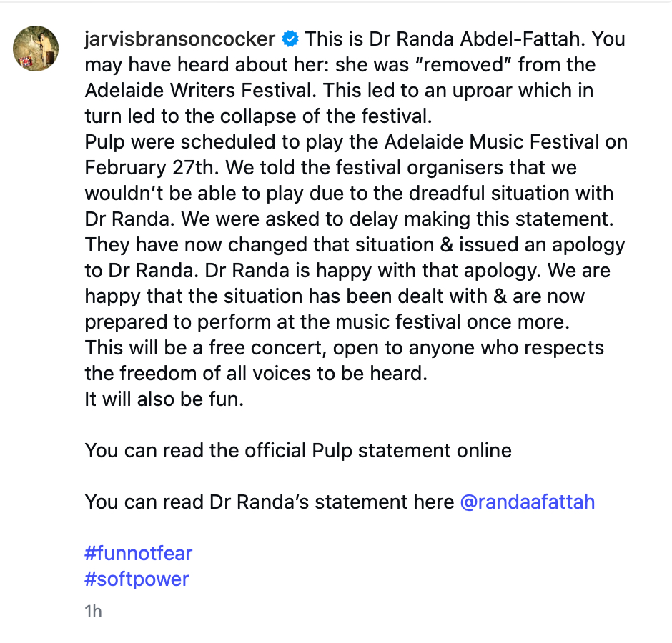The width and height of the screenshot is (672, 643).
Task: Open the #funnotfear hashtag
Action: click(x=139, y=553)
